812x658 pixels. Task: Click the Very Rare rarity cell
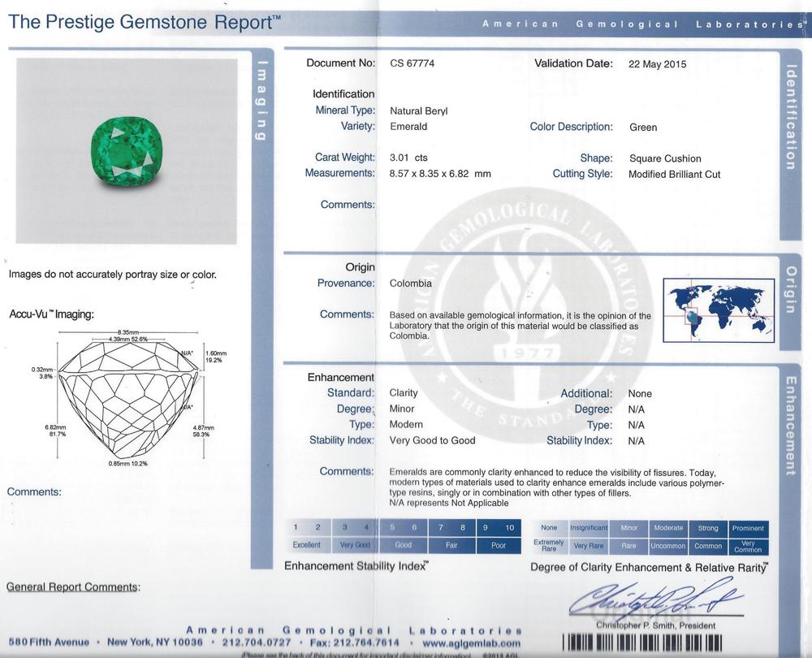tap(589, 546)
